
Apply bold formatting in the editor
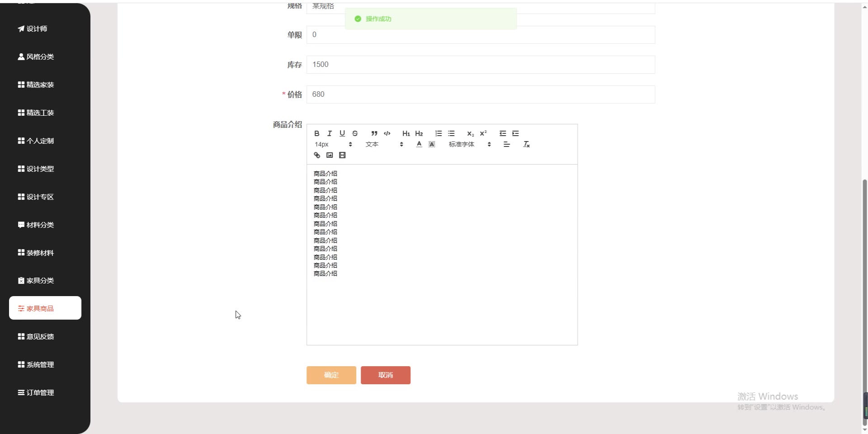point(316,133)
